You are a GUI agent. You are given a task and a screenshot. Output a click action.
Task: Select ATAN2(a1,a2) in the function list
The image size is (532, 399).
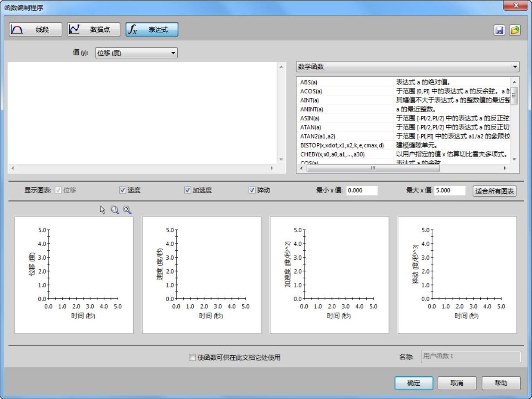point(317,136)
